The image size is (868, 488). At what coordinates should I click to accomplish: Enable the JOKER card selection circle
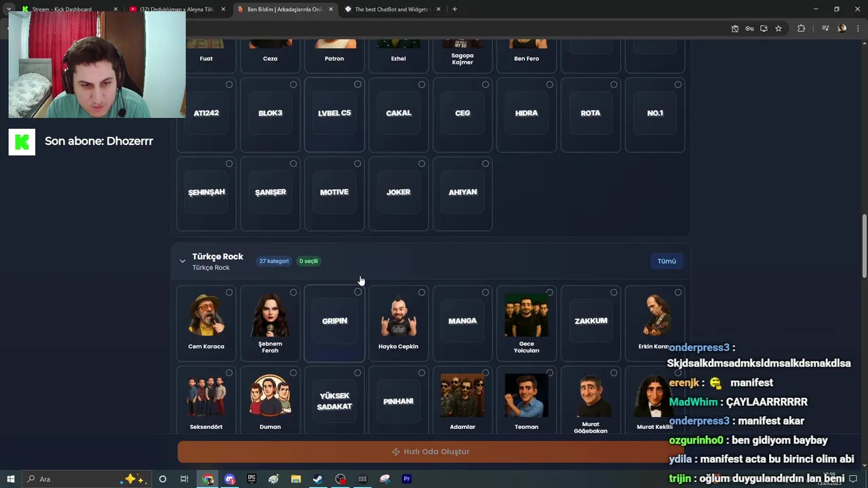421,163
